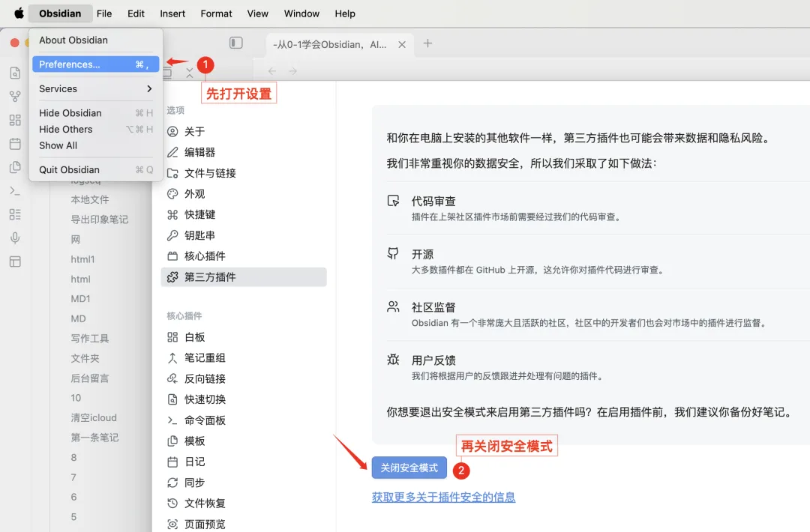Open templates copy ribbon icon

(15, 167)
